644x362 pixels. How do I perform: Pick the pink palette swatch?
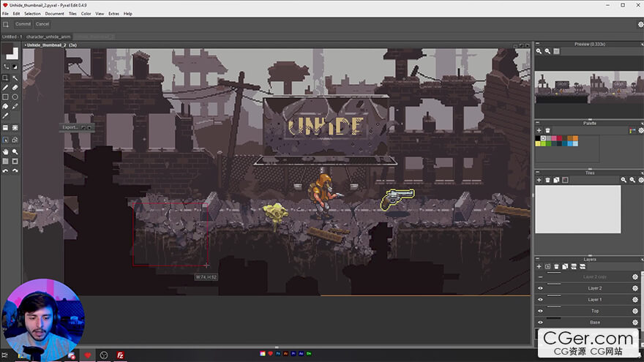tap(554, 139)
